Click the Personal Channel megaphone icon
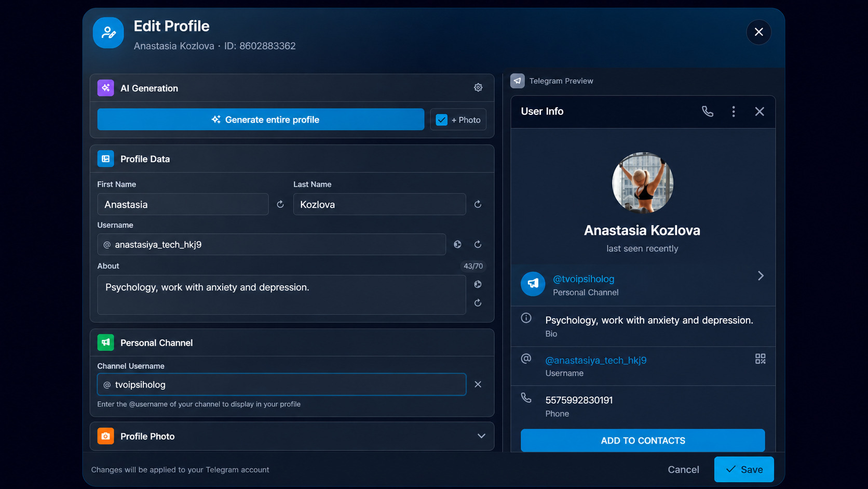The height and width of the screenshot is (489, 868). click(105, 342)
